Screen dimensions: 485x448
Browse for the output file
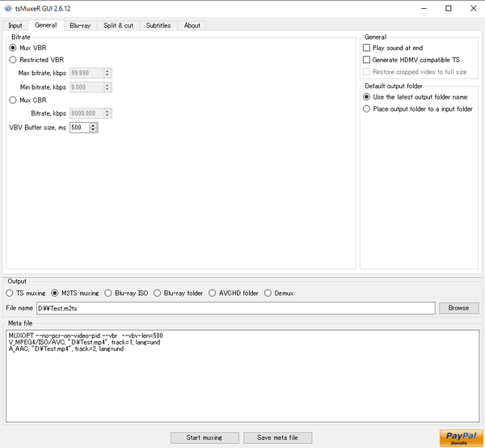coord(458,308)
